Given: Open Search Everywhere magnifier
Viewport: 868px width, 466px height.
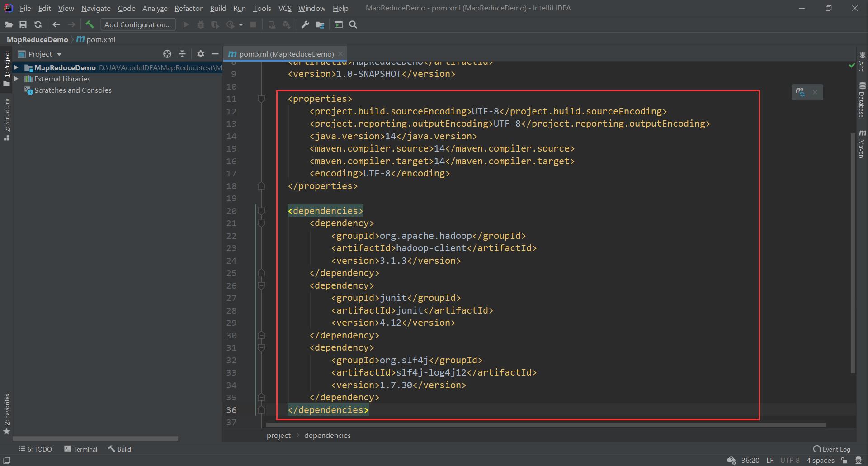Looking at the screenshot, I should click(x=353, y=25).
